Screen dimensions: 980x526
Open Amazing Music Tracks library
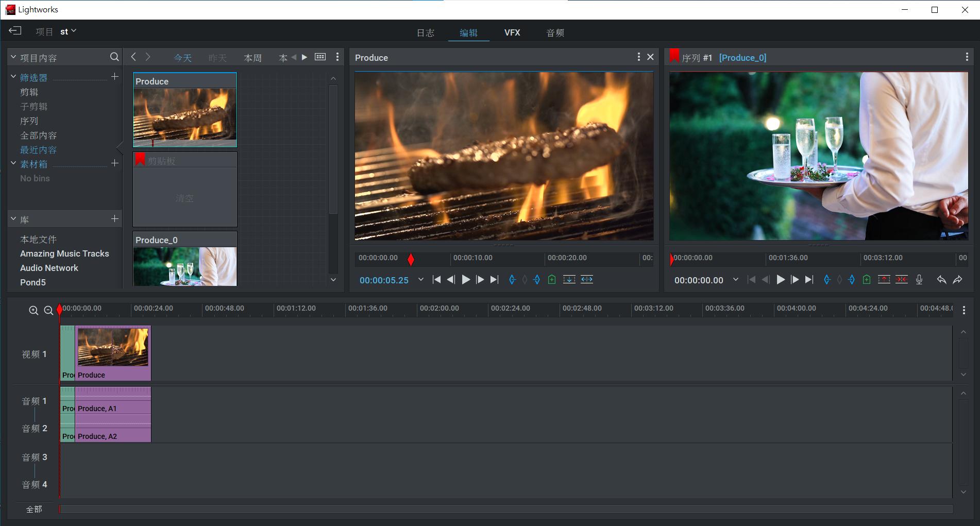click(64, 253)
